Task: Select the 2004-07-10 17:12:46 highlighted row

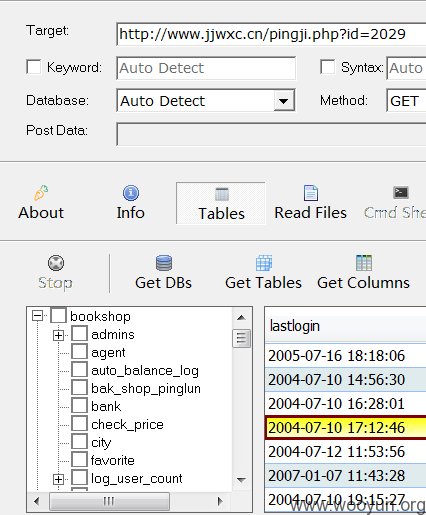Action: coord(346,428)
